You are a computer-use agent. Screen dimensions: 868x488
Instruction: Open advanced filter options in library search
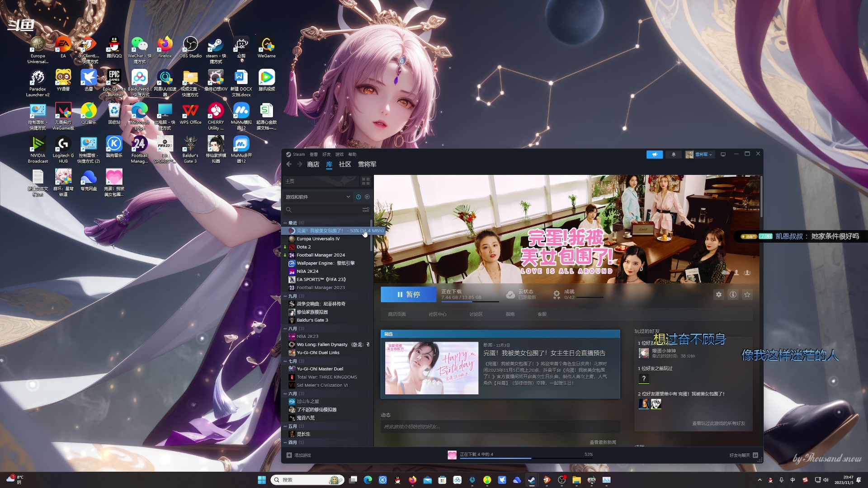366,210
